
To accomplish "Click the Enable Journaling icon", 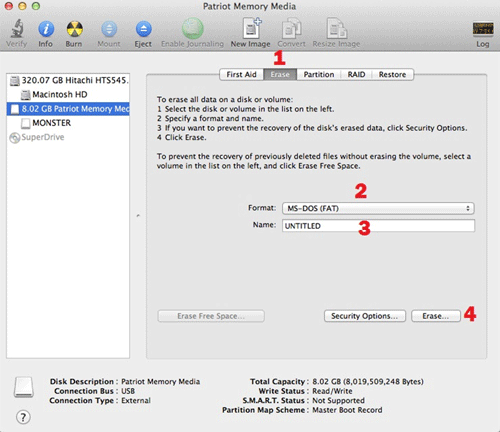I will pyautogui.click(x=192, y=29).
